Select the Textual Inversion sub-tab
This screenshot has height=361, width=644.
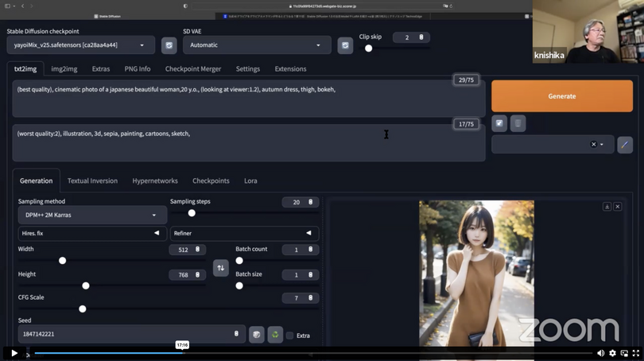pyautogui.click(x=92, y=180)
